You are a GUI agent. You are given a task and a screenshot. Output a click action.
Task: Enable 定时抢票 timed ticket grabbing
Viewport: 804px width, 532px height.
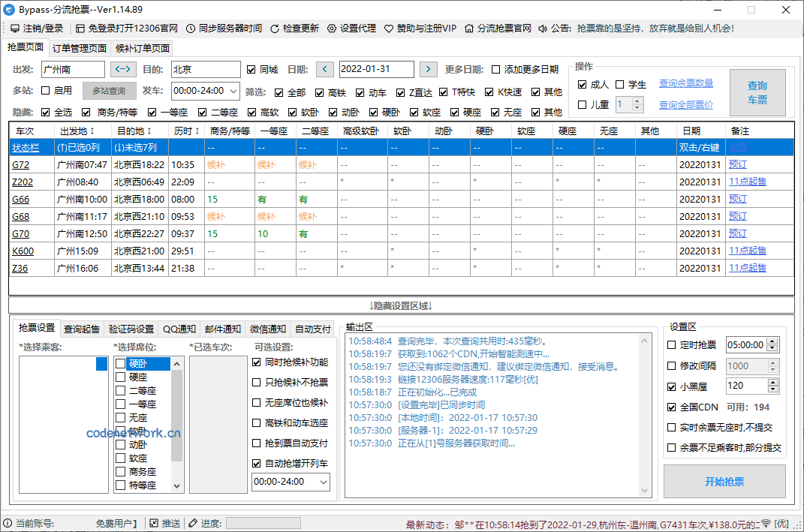click(672, 345)
